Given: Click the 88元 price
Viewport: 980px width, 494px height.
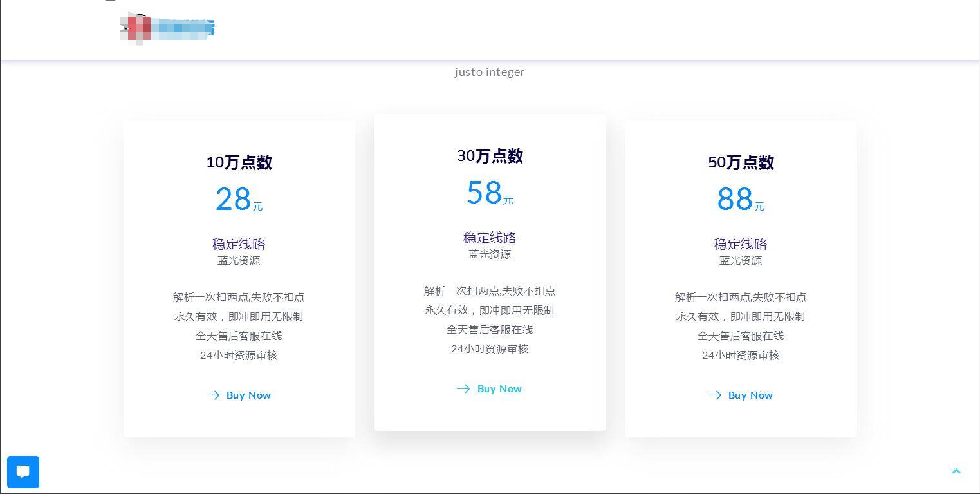Looking at the screenshot, I should click(x=741, y=199).
